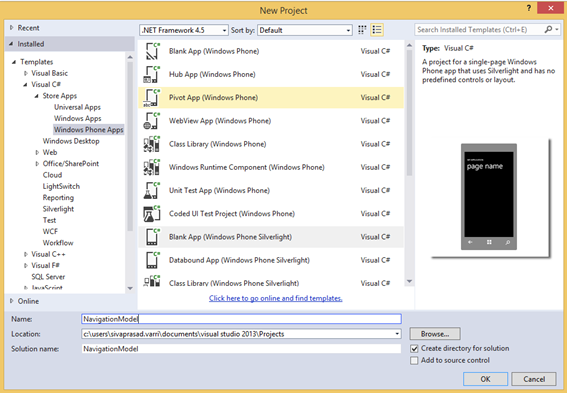The width and height of the screenshot is (567, 393).
Task: Toggle Create directory for solution checkbox
Action: pyautogui.click(x=414, y=349)
